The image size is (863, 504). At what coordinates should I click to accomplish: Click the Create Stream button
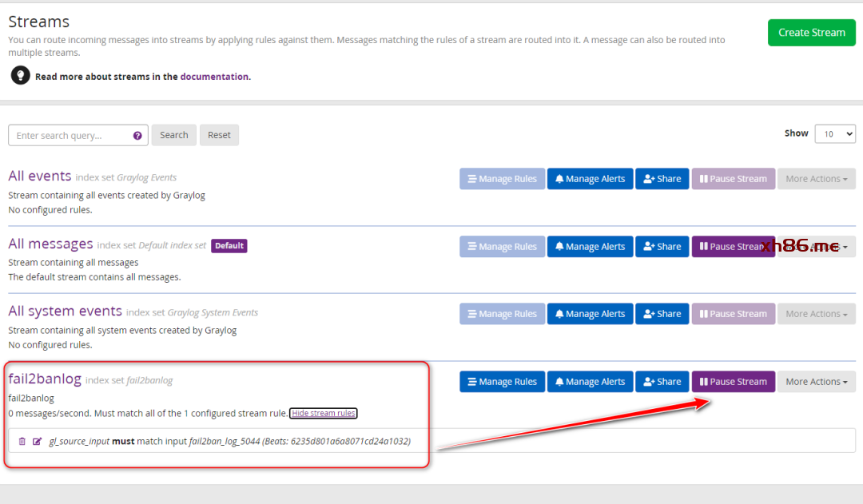tap(811, 33)
